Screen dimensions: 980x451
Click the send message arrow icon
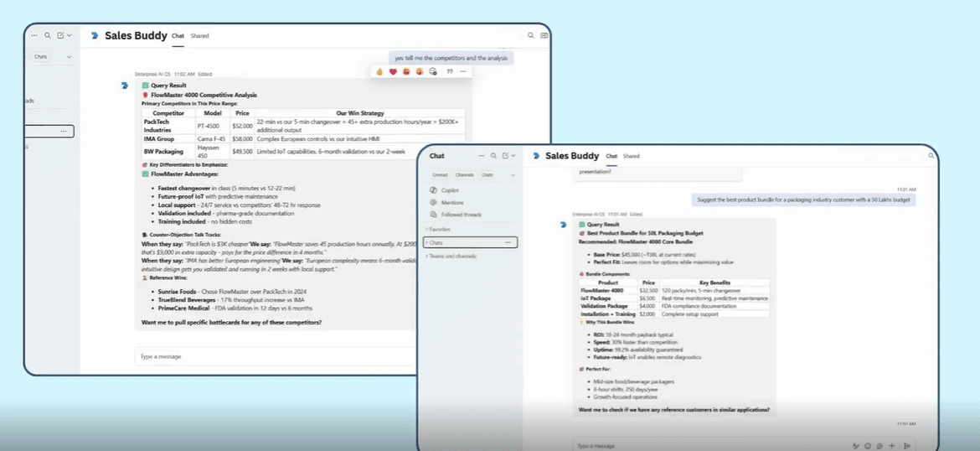pyautogui.click(x=907, y=445)
